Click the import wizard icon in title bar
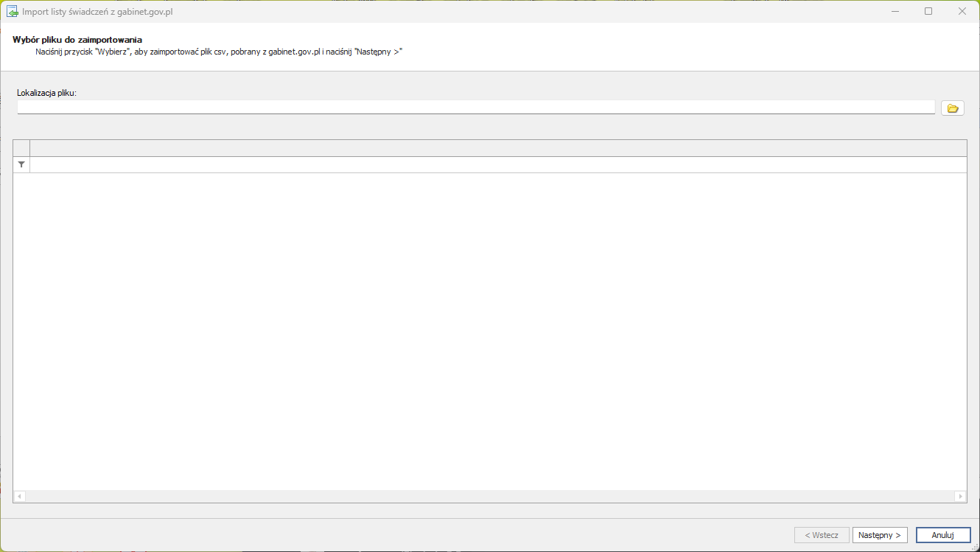This screenshot has width=980, height=552. pos(12,12)
